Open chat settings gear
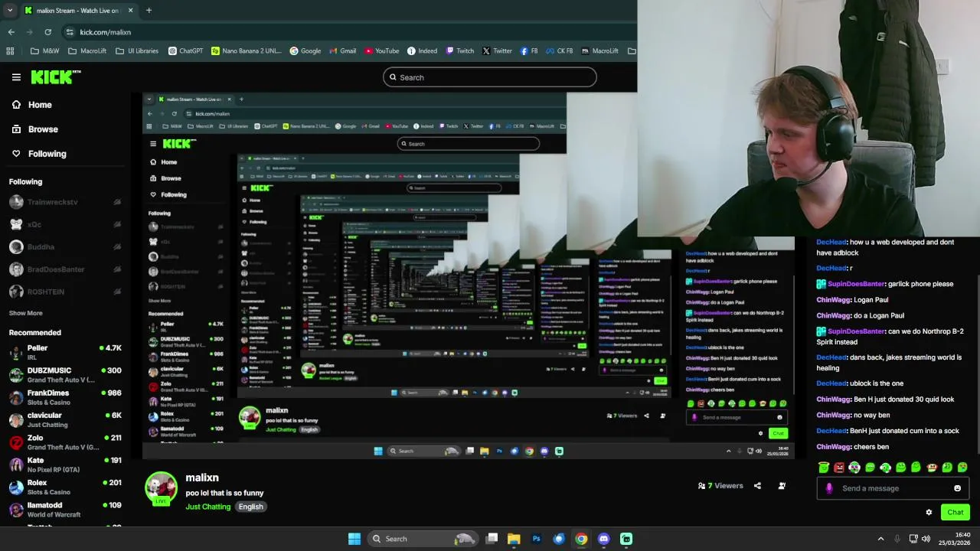 929,513
